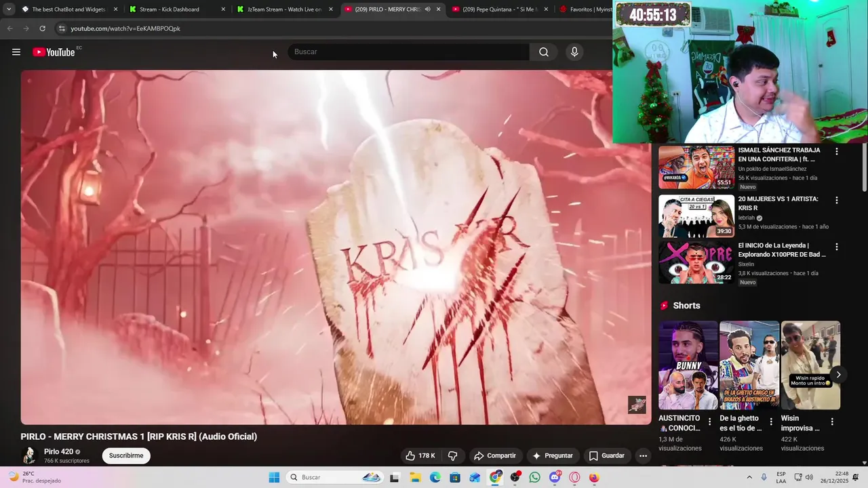Switch to JzTeam Stream - Watch Live tab

(285, 9)
